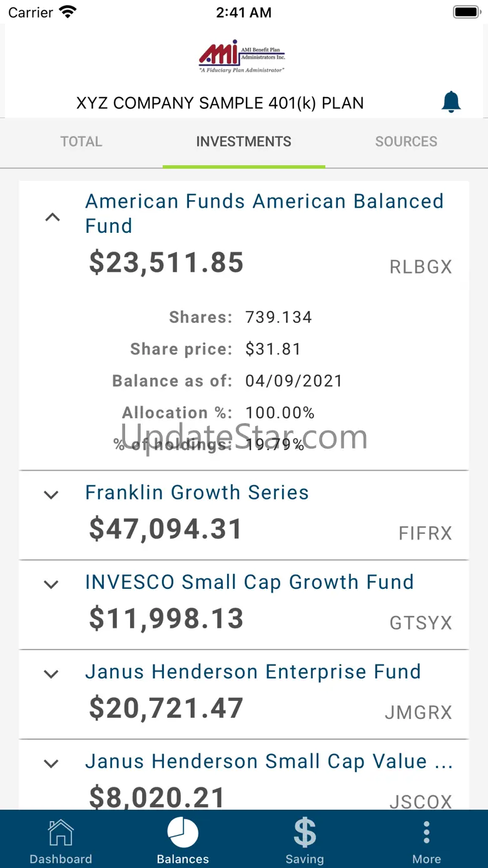Tap the $47,094.31 balance amount
488x868 pixels.
coord(166,529)
